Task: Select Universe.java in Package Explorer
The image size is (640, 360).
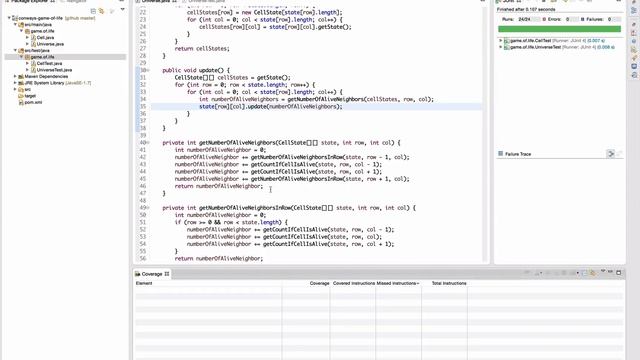Action: click(50, 44)
